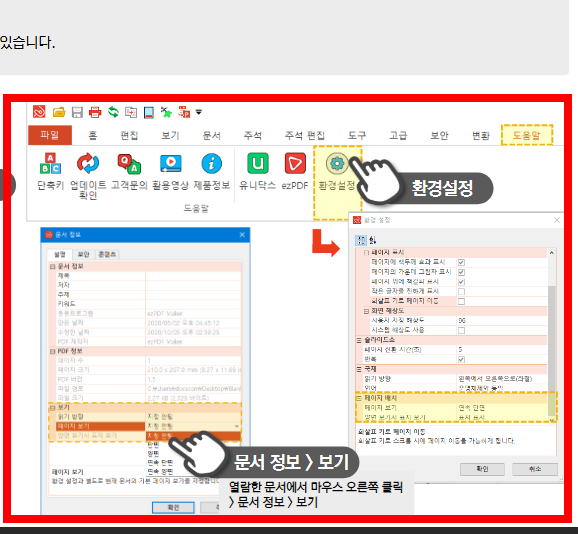Collapse 페이지 배치 group

tap(359, 398)
